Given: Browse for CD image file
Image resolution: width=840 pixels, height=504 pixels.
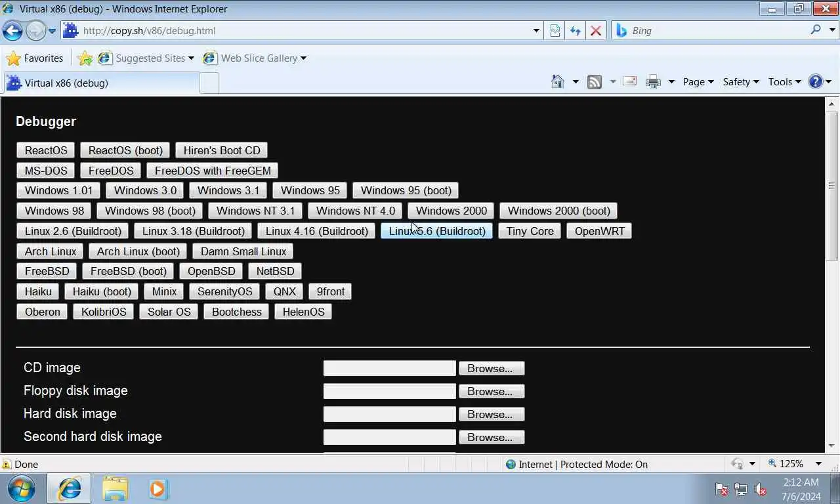Looking at the screenshot, I should 490,368.
